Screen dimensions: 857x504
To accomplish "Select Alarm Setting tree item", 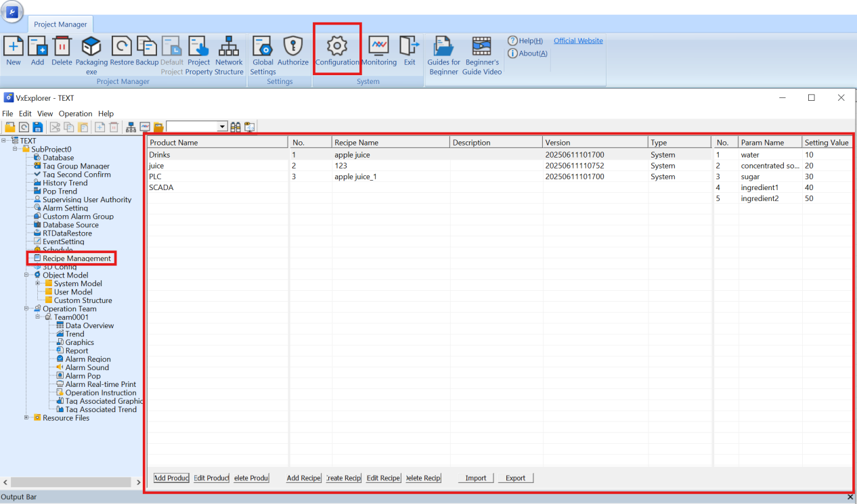I will (65, 208).
